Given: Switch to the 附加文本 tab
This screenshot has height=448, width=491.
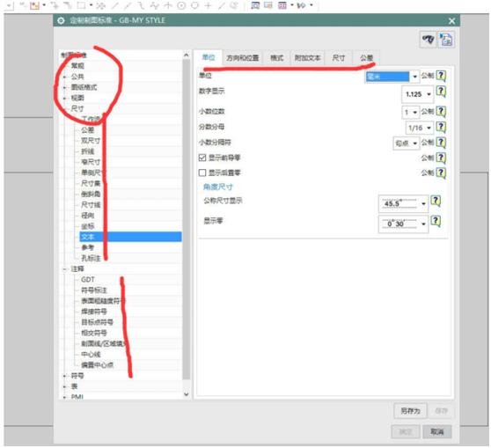Looking at the screenshot, I should coord(307,58).
